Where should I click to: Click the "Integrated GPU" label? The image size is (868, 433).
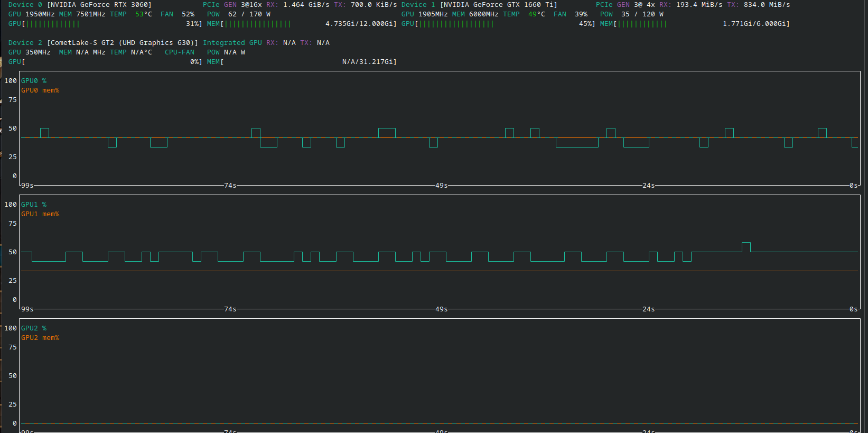232,43
